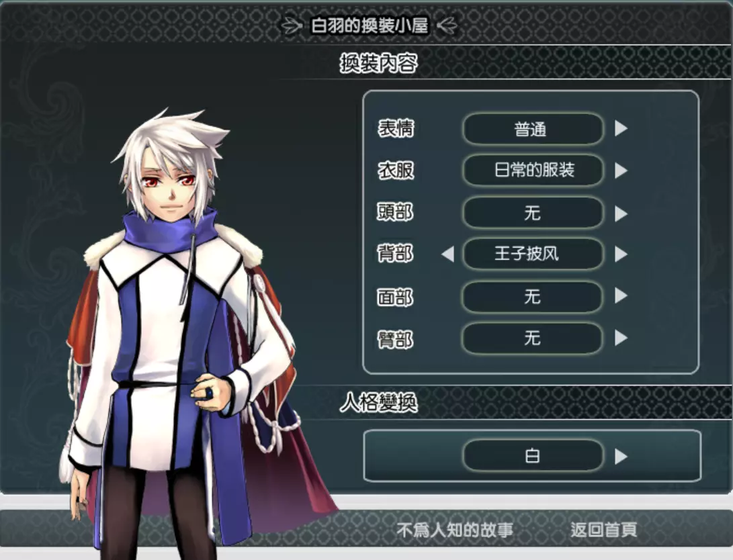Select the 白 personality box
Image resolution: width=733 pixels, height=560 pixels.
533,455
